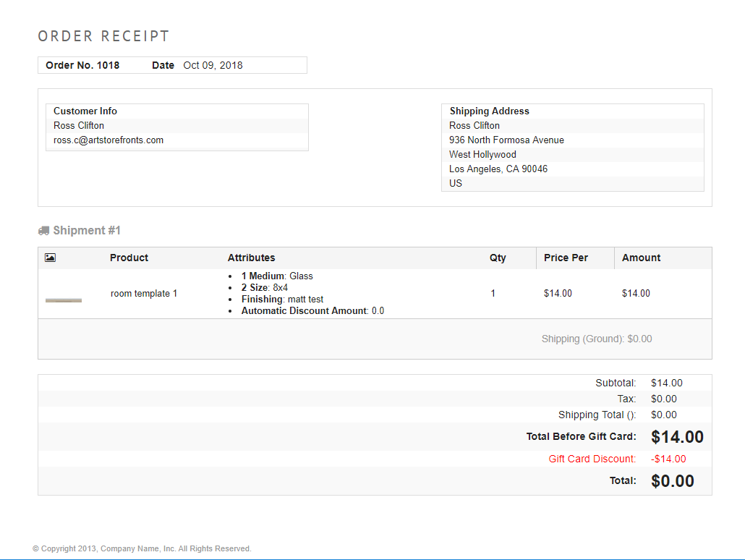Click the room template product thumbnail
Image resolution: width=745 pixels, height=560 pixels.
pos(64,300)
